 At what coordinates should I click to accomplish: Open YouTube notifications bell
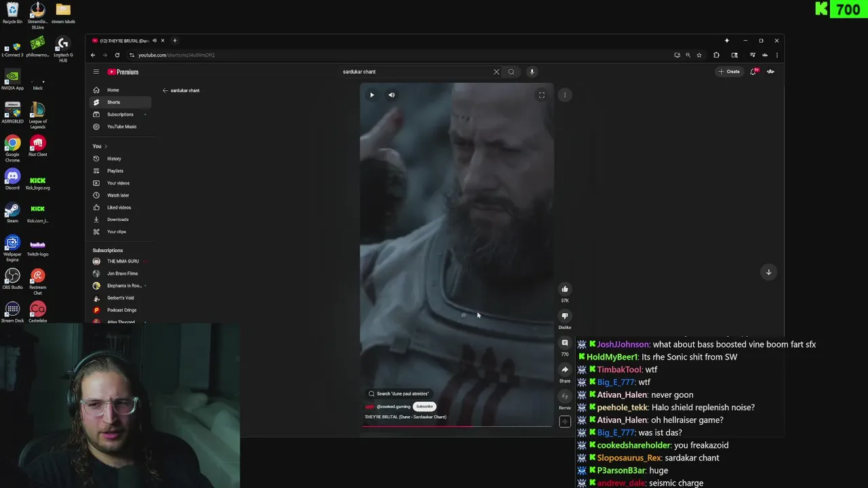(753, 72)
